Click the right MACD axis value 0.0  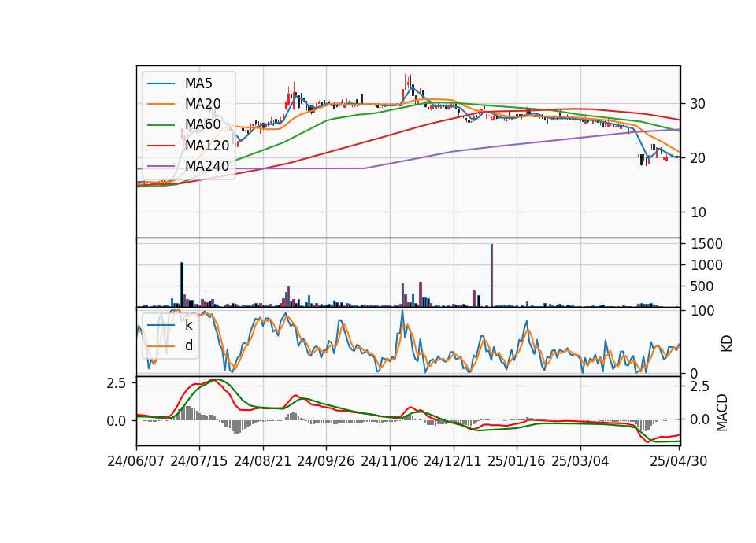tap(700, 419)
